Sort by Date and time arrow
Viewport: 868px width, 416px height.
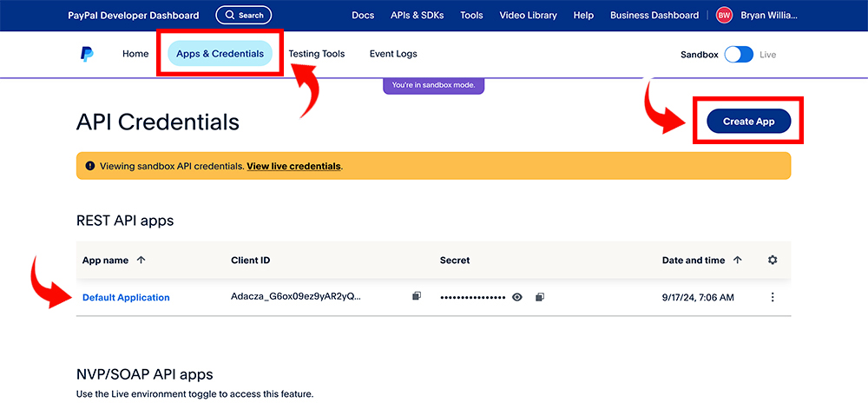click(737, 260)
